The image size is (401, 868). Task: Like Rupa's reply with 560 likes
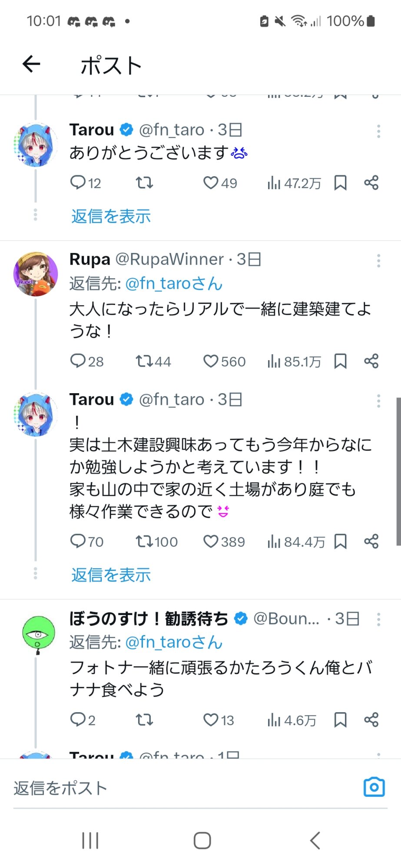211,361
